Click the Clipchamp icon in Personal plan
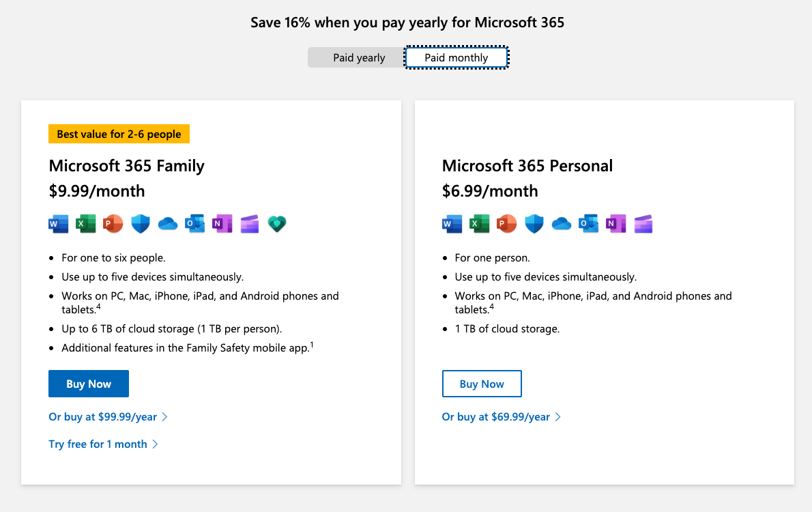The image size is (812, 512). pyautogui.click(x=643, y=224)
